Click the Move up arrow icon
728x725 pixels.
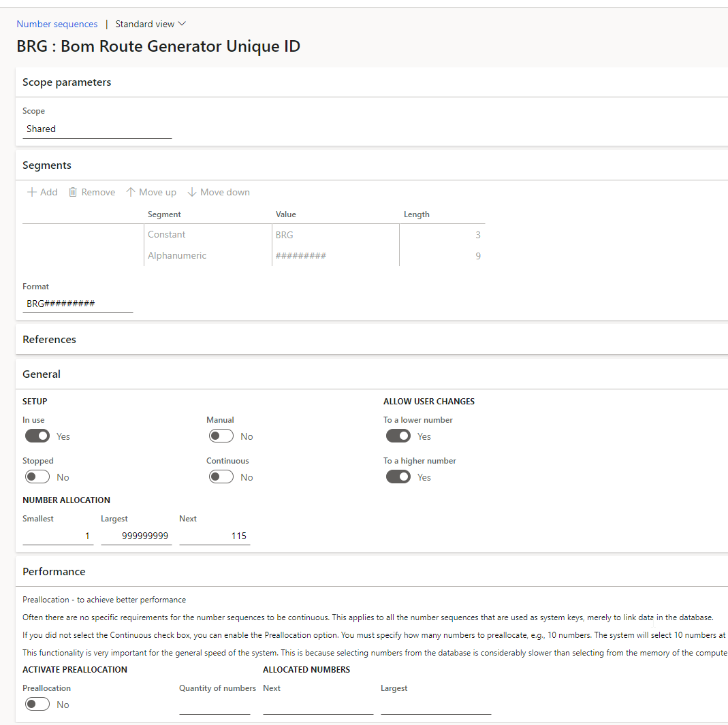click(131, 192)
